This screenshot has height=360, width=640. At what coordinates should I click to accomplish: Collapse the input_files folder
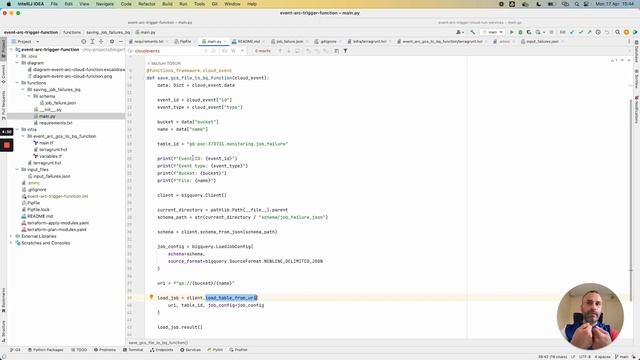tap(17, 169)
